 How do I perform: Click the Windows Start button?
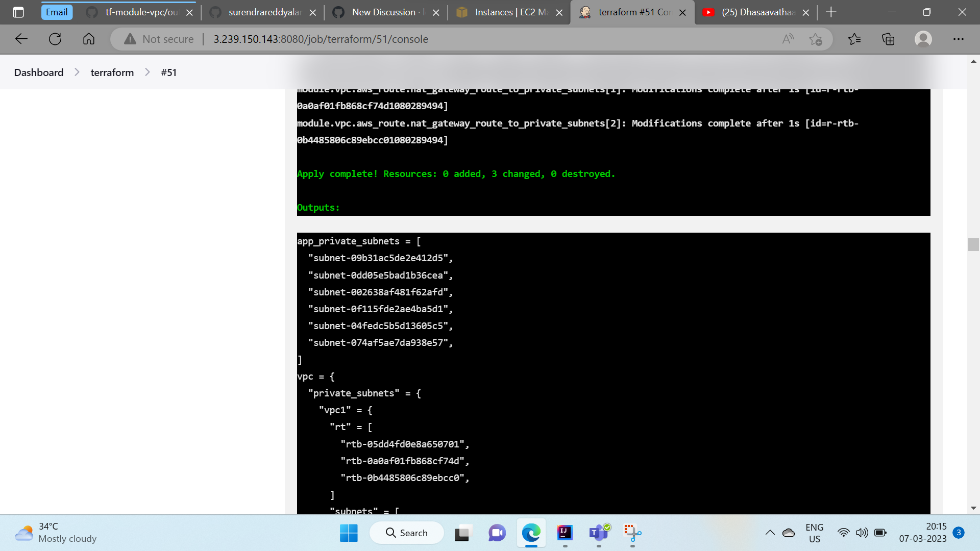tap(349, 533)
